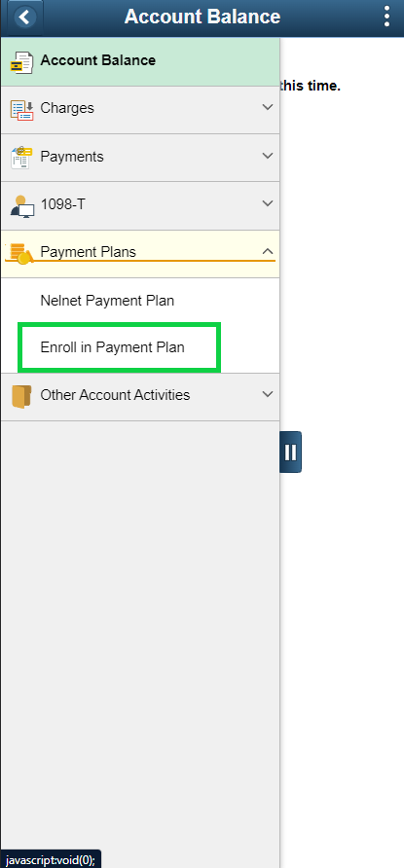Click the 1098-T person-with-monitor icon

click(21, 206)
